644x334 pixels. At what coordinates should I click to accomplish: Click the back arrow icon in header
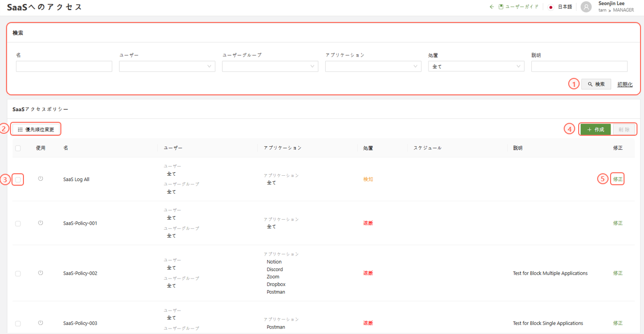pyautogui.click(x=492, y=7)
